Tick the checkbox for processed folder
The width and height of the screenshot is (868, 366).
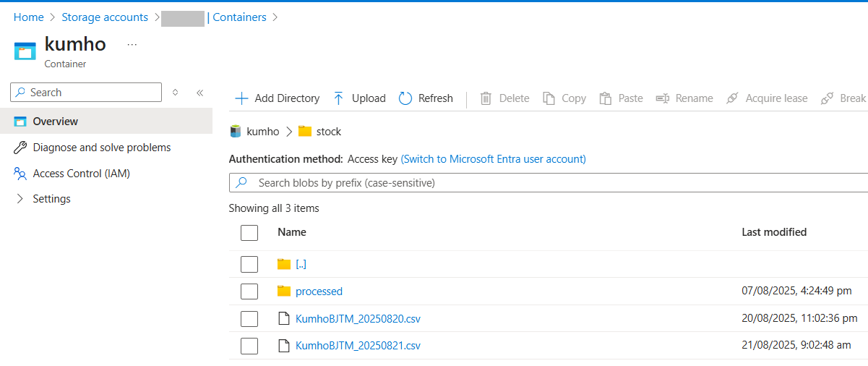[249, 291]
